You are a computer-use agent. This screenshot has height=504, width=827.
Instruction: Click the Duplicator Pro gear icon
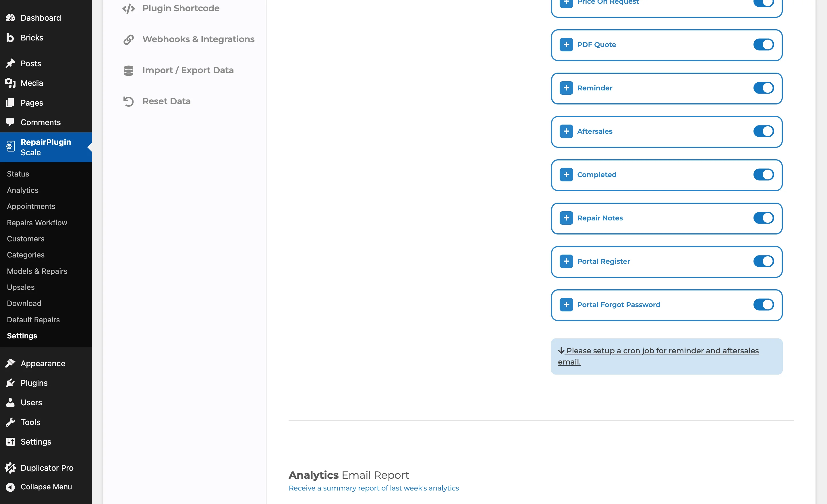pos(10,468)
